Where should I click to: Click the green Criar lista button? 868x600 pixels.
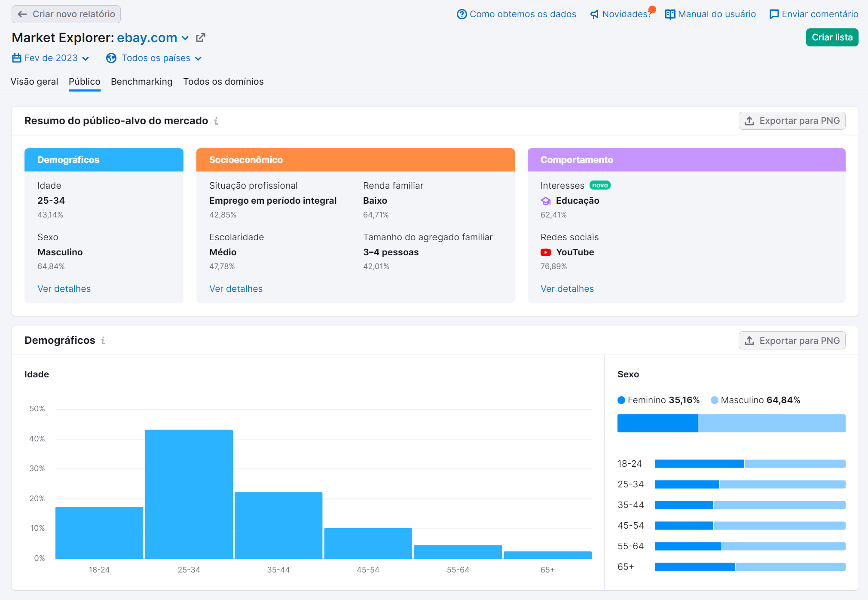tap(832, 37)
